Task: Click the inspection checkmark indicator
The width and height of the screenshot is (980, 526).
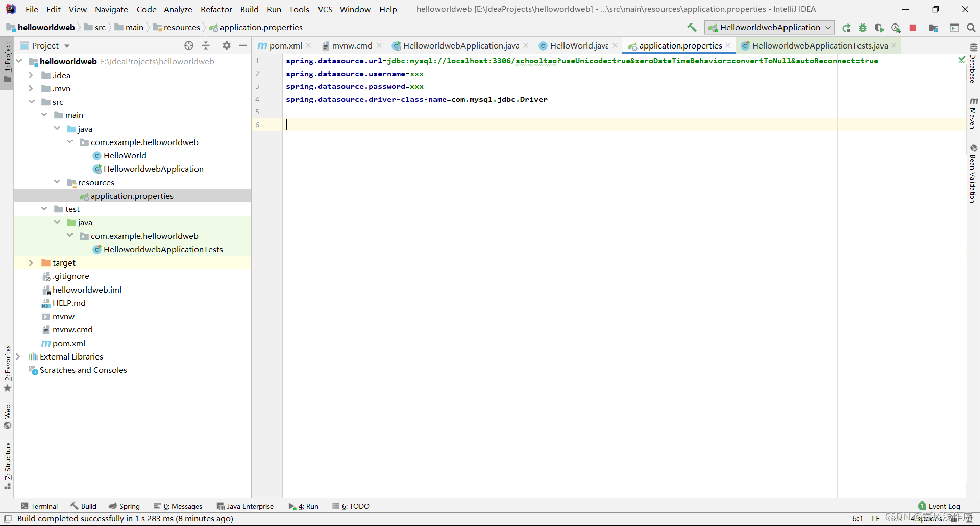Action: (961, 60)
